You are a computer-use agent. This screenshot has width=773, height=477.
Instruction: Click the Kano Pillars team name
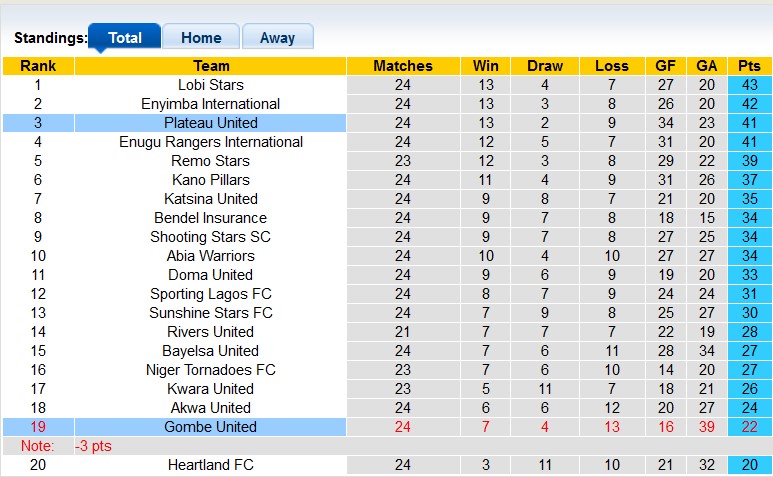(210, 180)
